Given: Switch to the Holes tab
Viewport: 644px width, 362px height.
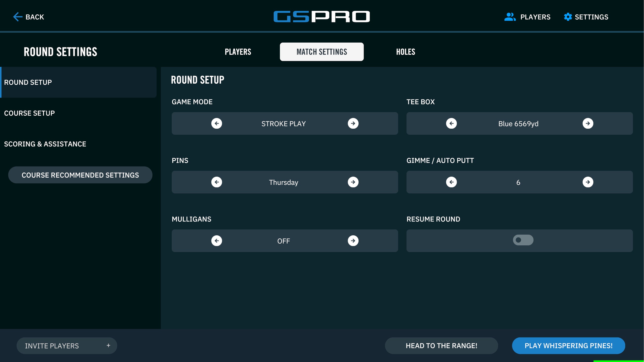Looking at the screenshot, I should pos(405,52).
